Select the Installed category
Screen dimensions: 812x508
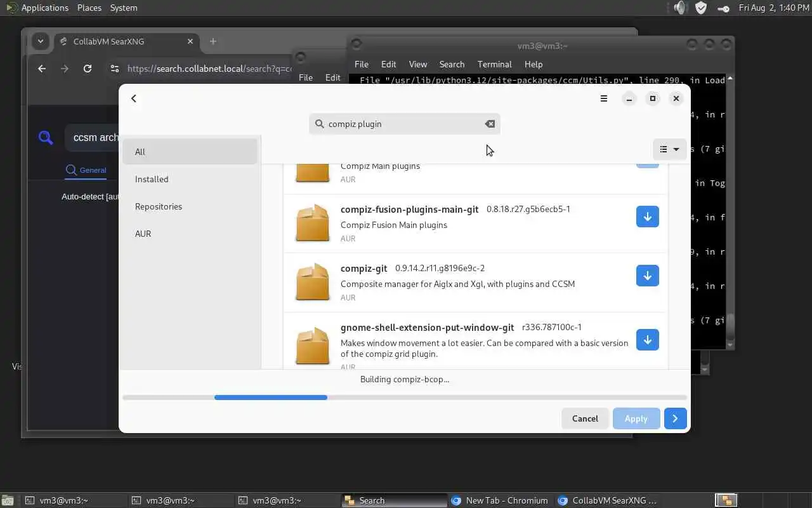(190, 179)
